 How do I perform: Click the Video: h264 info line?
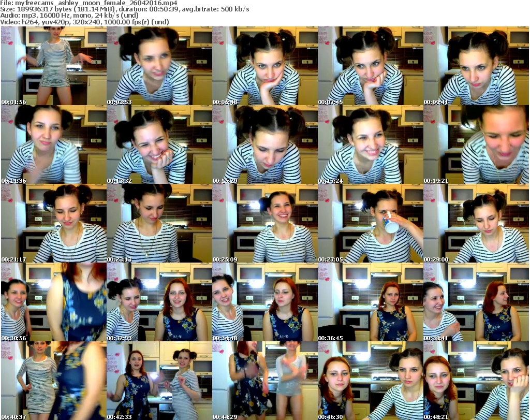pyautogui.click(x=84, y=22)
